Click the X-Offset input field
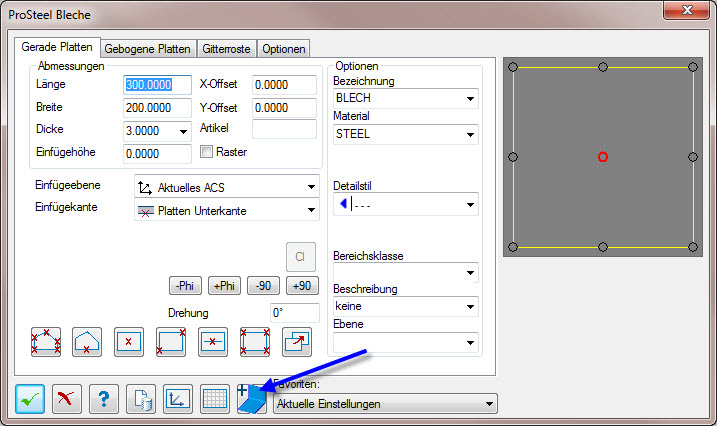Viewport: 717px width, 426px height. 284,85
